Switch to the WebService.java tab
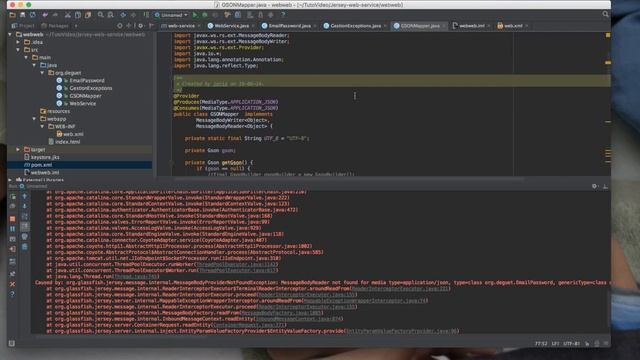The height and width of the screenshot is (360, 640). pos(231,26)
